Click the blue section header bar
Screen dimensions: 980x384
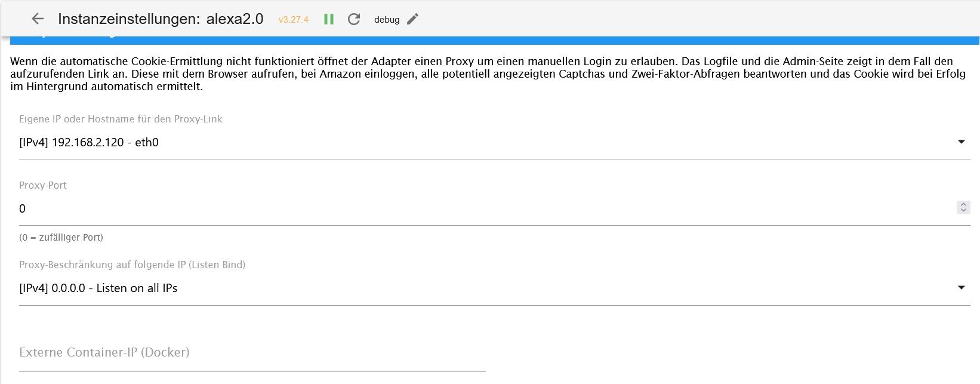click(495, 40)
